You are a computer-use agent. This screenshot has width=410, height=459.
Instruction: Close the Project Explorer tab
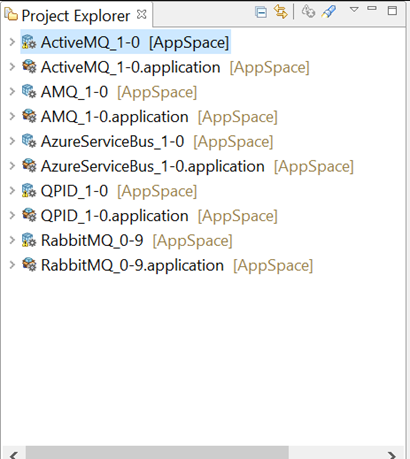click(142, 14)
